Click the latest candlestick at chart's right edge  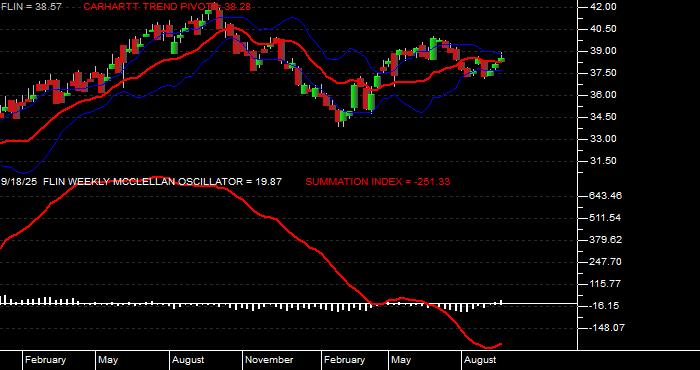[x=502, y=59]
